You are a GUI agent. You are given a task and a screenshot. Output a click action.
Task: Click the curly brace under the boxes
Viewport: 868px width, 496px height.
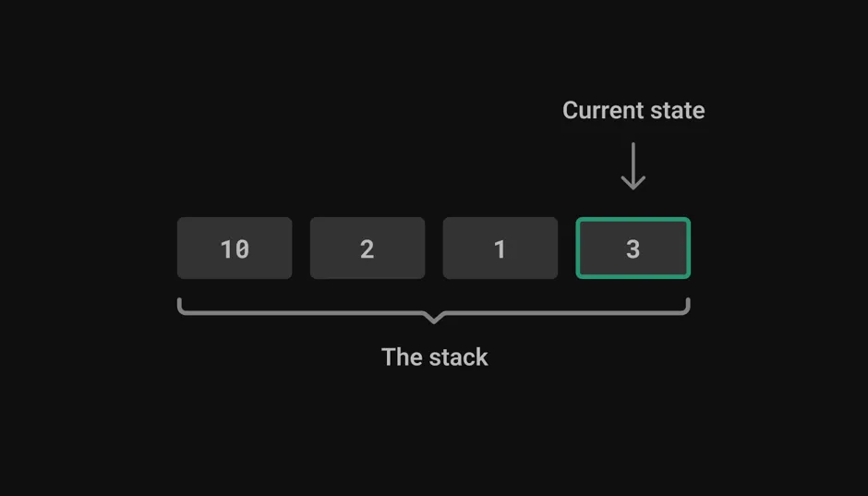[x=433, y=310]
